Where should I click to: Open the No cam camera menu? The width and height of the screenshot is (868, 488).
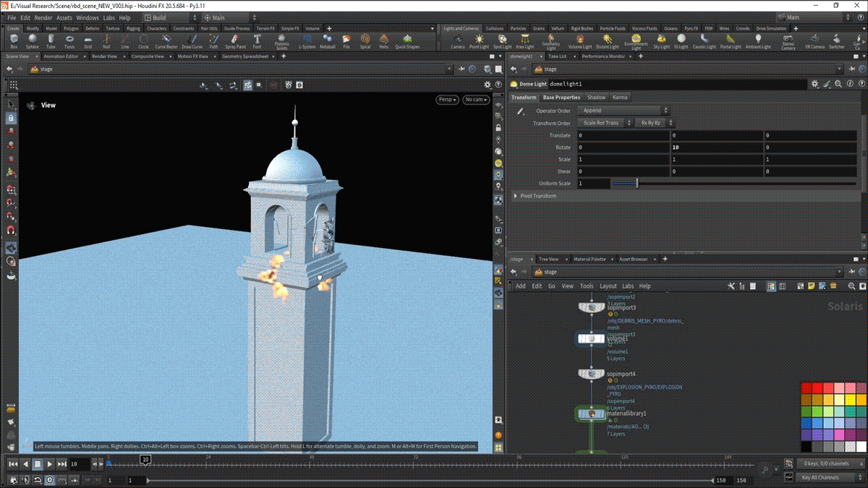pyautogui.click(x=476, y=100)
